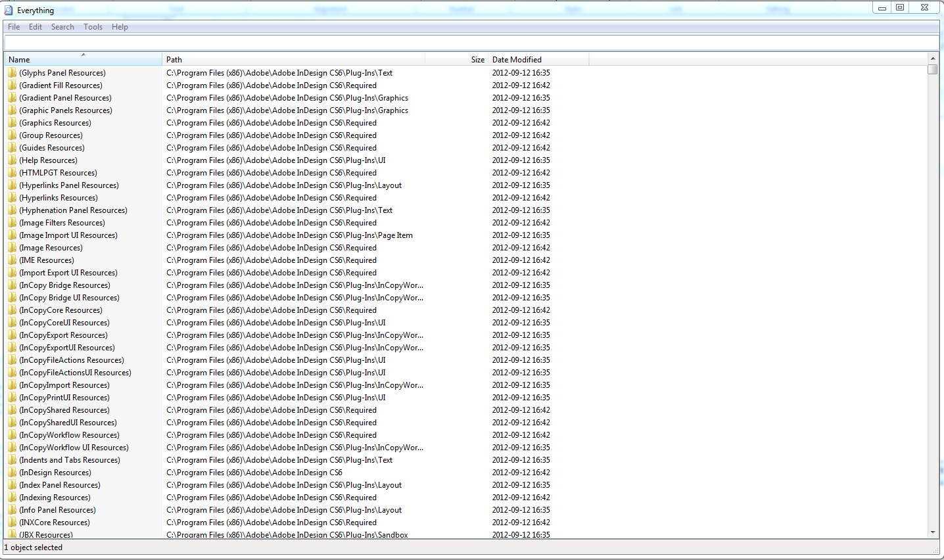The image size is (944, 560).
Task: Select (InCopyImport Resources) name
Action: click(64, 385)
